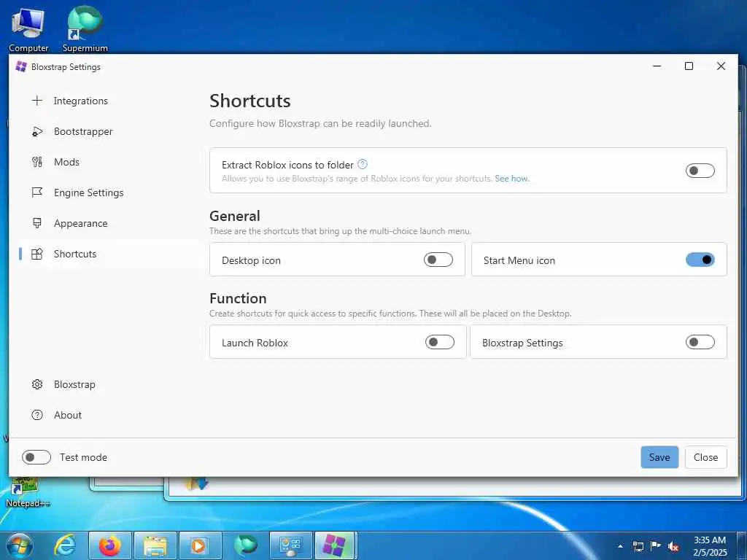Click the Integrations plus icon in sidebar
The image size is (747, 560).
(37, 101)
